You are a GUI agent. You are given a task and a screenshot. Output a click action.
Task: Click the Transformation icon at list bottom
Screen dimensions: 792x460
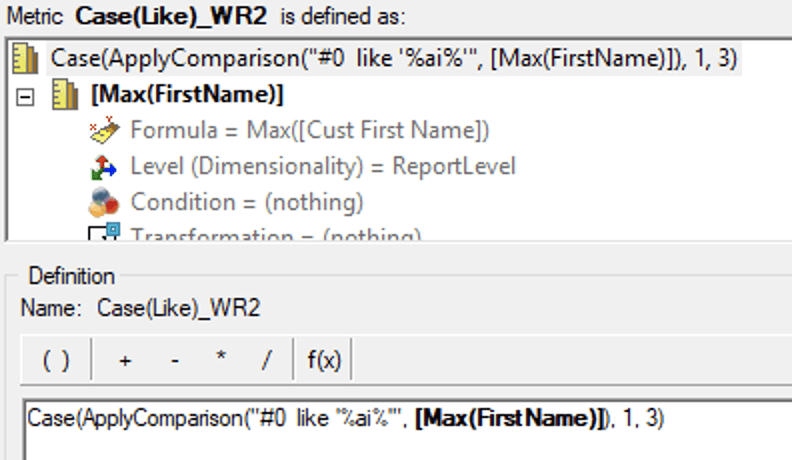pos(104,232)
